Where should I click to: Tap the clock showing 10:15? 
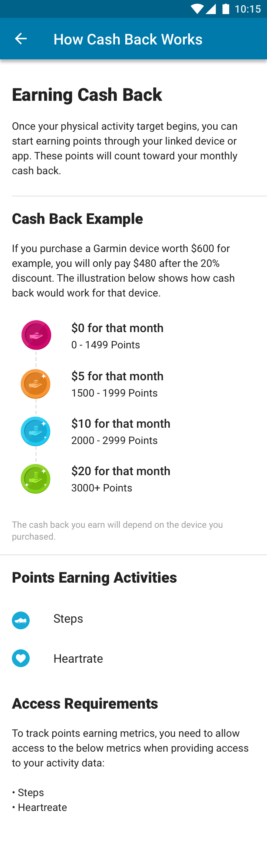pos(249,9)
